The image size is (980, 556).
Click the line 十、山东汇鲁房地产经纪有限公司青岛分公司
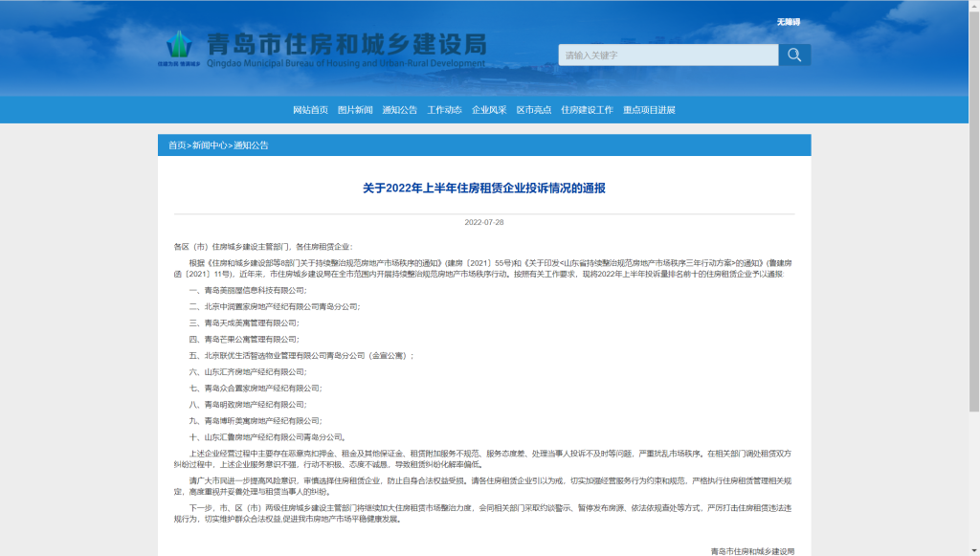point(268,436)
